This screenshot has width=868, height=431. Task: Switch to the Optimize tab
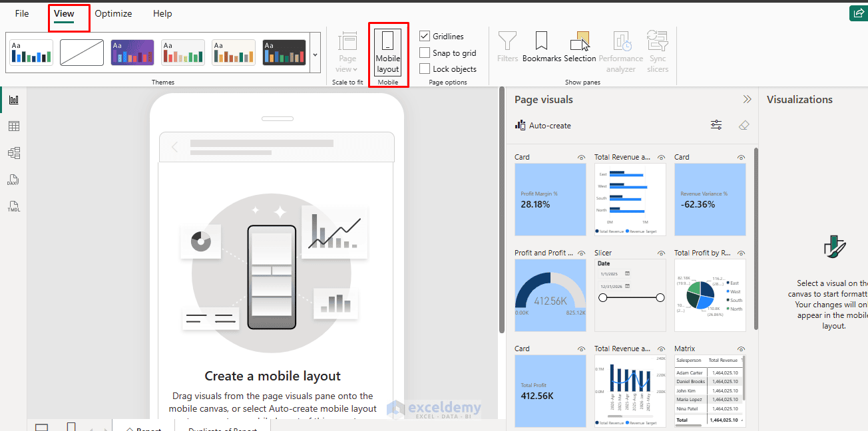(113, 13)
